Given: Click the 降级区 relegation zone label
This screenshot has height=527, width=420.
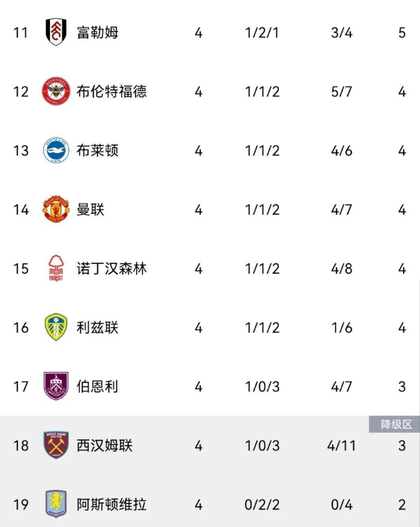Looking at the screenshot, I should pyautogui.click(x=396, y=424).
